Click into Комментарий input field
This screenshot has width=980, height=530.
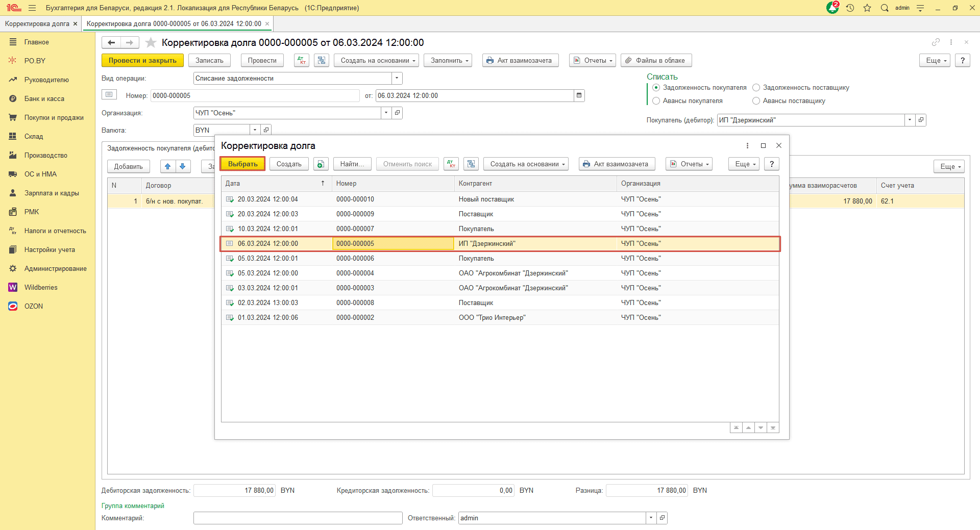298,518
